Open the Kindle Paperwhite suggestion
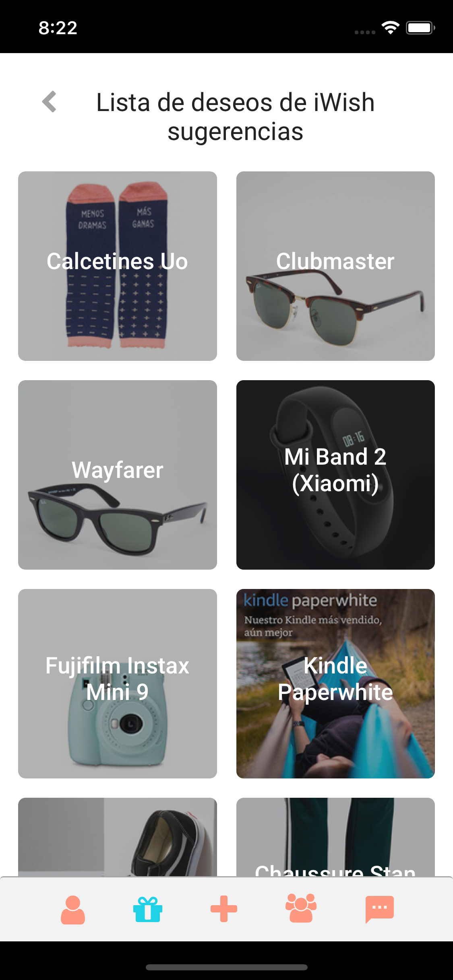453x980 pixels. [335, 684]
